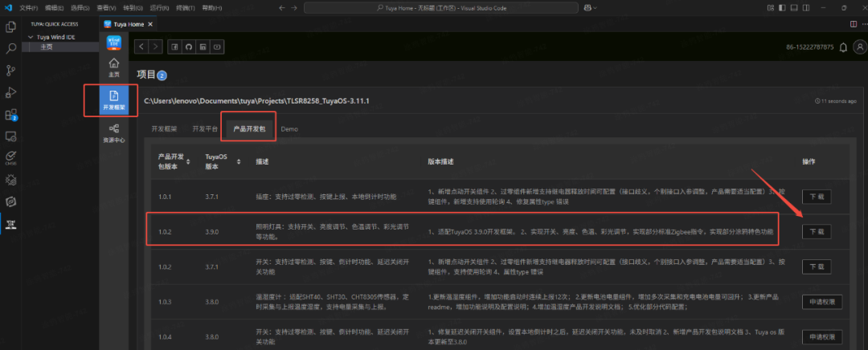Click the VS Code logo in the title bar
The height and width of the screenshot is (350, 868).
8,8
